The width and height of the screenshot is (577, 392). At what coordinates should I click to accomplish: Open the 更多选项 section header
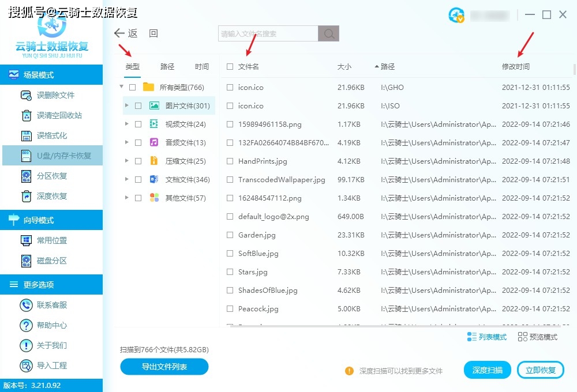click(51, 284)
